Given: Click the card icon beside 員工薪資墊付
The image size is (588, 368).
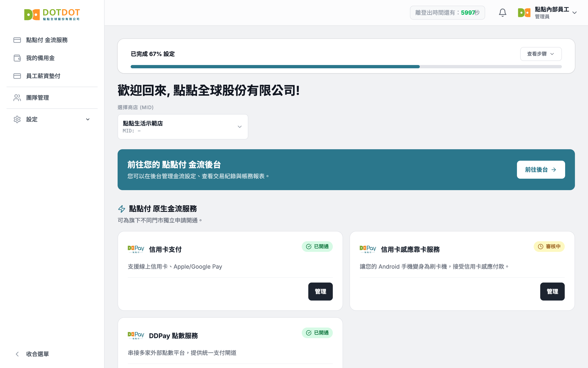Looking at the screenshot, I should click(x=17, y=76).
